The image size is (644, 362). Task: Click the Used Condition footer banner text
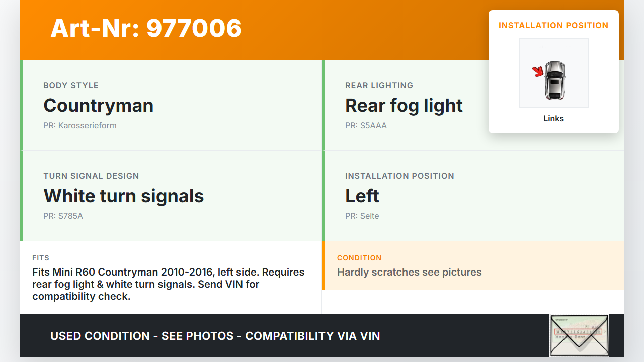coord(215,336)
